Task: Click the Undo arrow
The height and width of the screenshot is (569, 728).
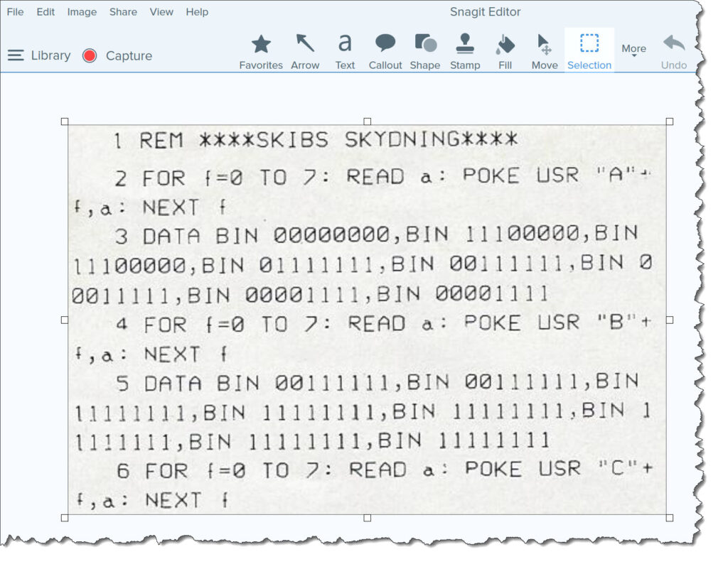Action: point(674,51)
